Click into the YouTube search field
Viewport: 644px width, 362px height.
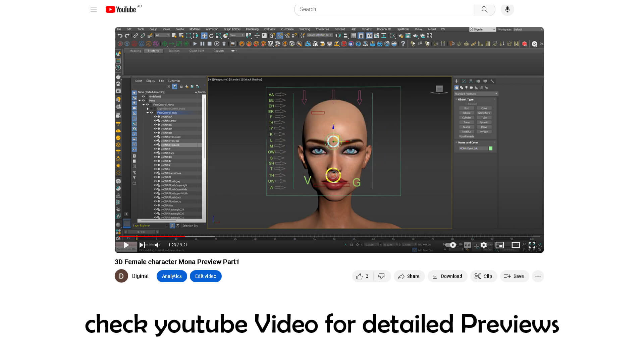click(x=384, y=9)
